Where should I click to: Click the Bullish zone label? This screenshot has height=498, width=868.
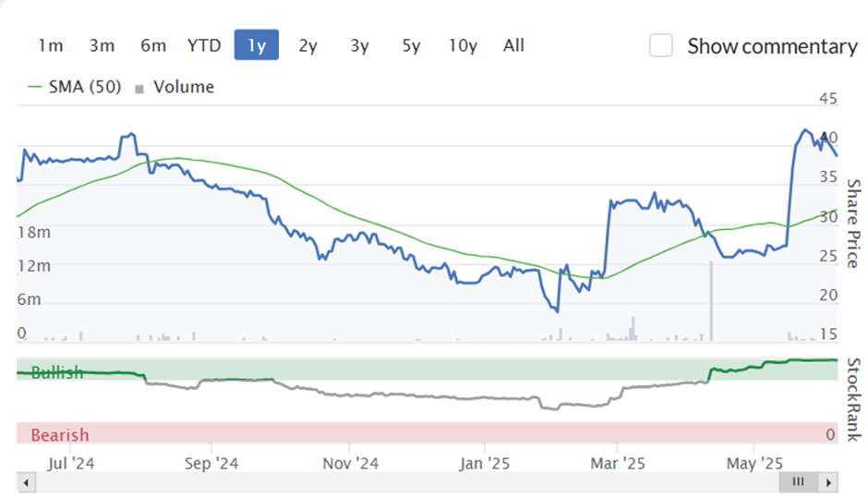click(57, 372)
